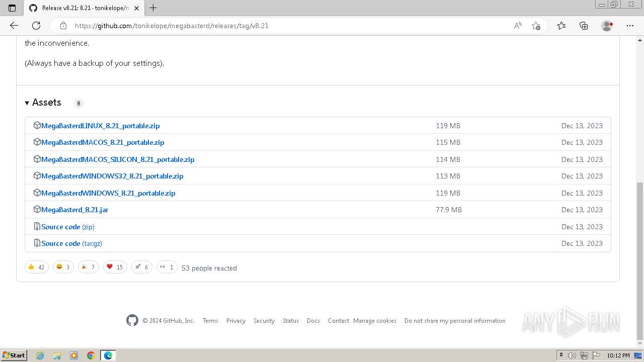The width and height of the screenshot is (644, 362).
Task: Open Terms footer link
Action: point(210,321)
